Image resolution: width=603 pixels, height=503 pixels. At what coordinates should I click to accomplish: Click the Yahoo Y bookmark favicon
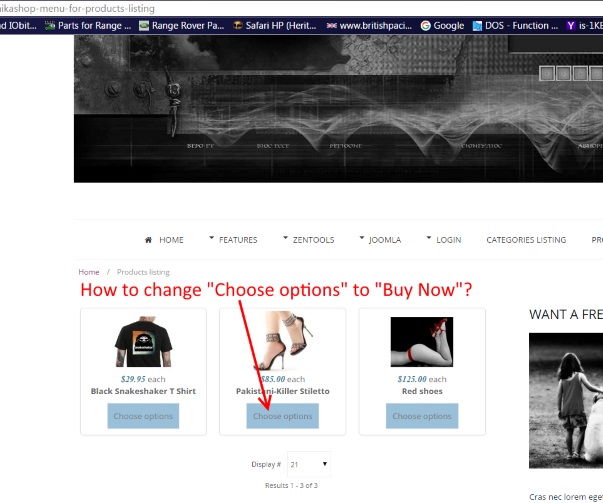(x=571, y=26)
